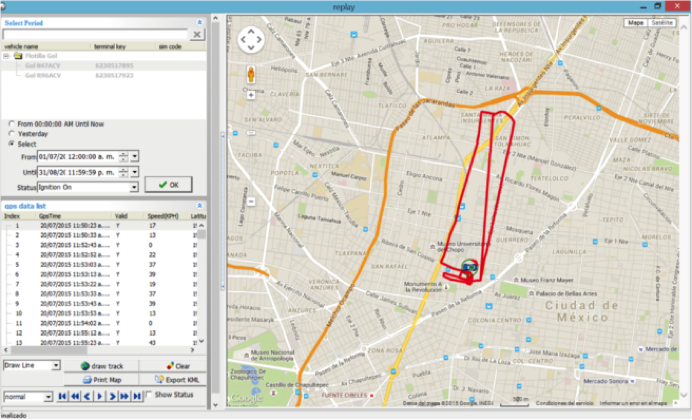Screen dimensions: 692x420
Task: Click the draw track button
Action: point(102,366)
